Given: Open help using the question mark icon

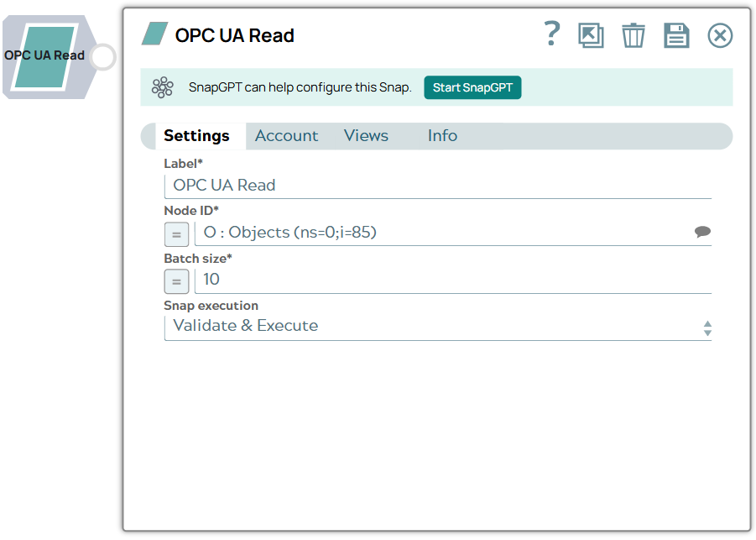Looking at the screenshot, I should (551, 35).
